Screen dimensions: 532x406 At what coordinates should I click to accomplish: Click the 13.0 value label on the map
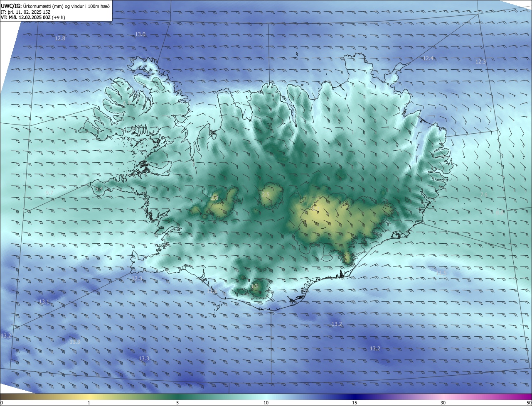coord(140,34)
